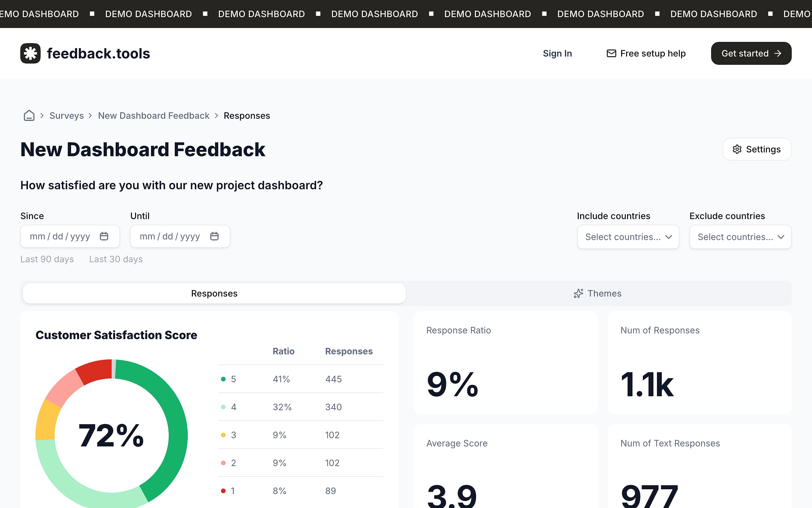Screen dimensions: 812x508
Task: Click the 32% ratio cell
Action: pyautogui.click(x=282, y=407)
